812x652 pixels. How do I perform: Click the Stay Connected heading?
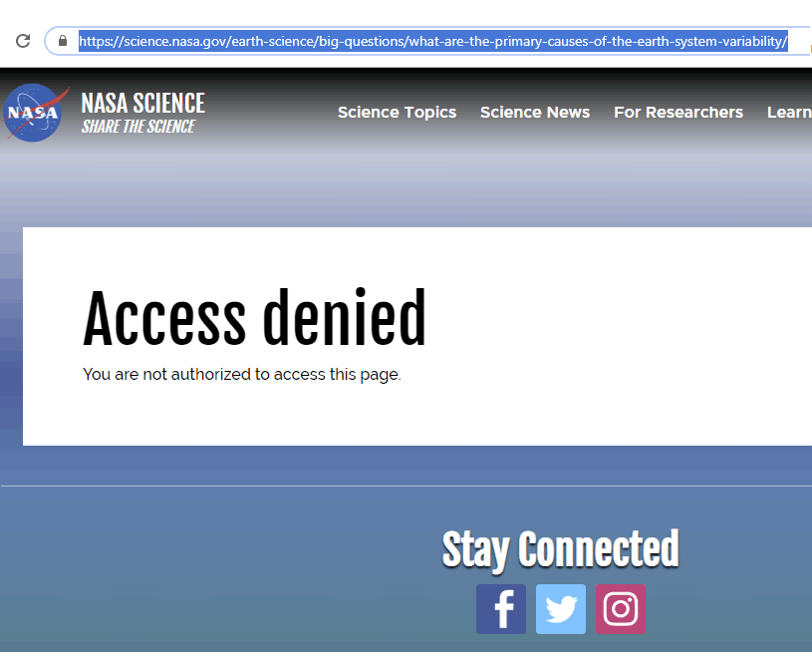[x=560, y=549]
